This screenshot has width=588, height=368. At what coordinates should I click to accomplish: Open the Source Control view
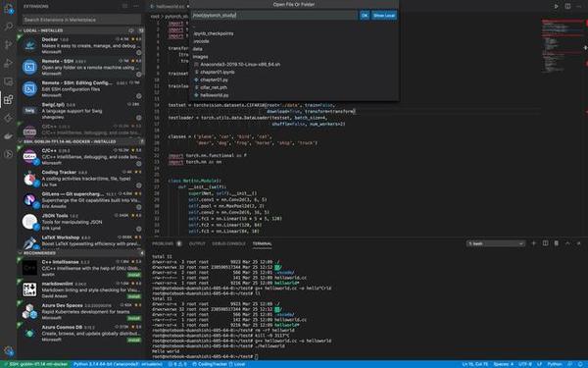tap(8, 45)
